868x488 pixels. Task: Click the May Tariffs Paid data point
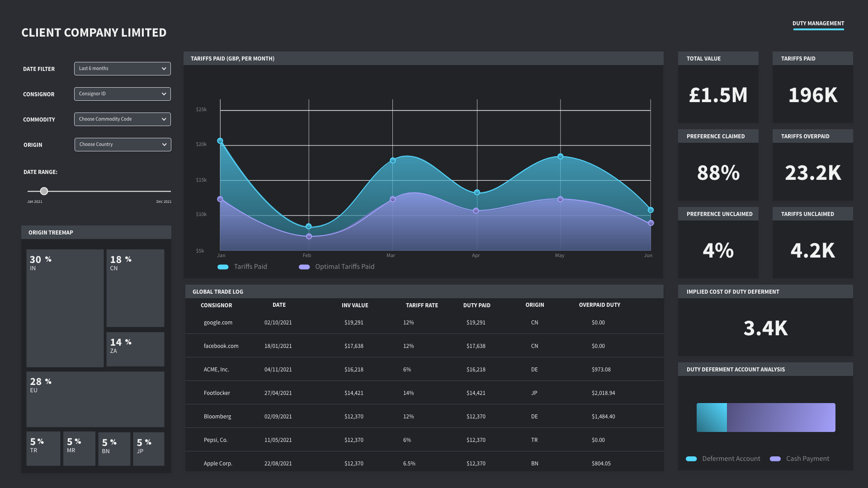[x=560, y=156]
